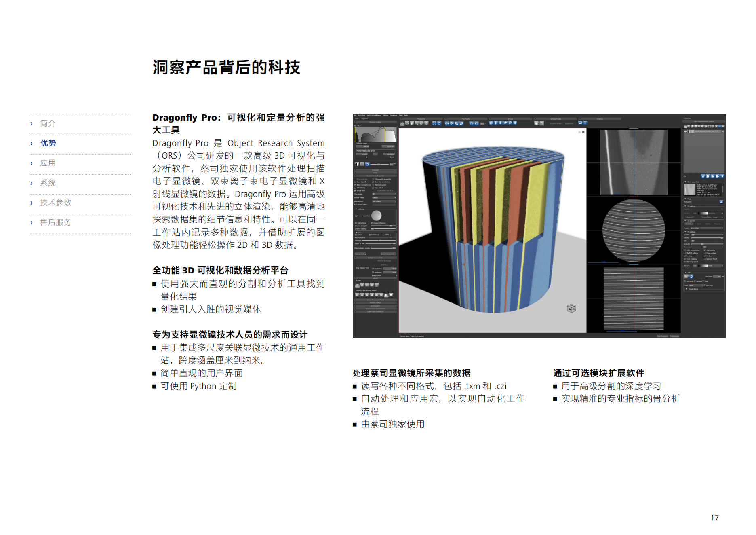Click the 3D orientation cube in the viewport
This screenshot has width=756, height=535.
571,309
